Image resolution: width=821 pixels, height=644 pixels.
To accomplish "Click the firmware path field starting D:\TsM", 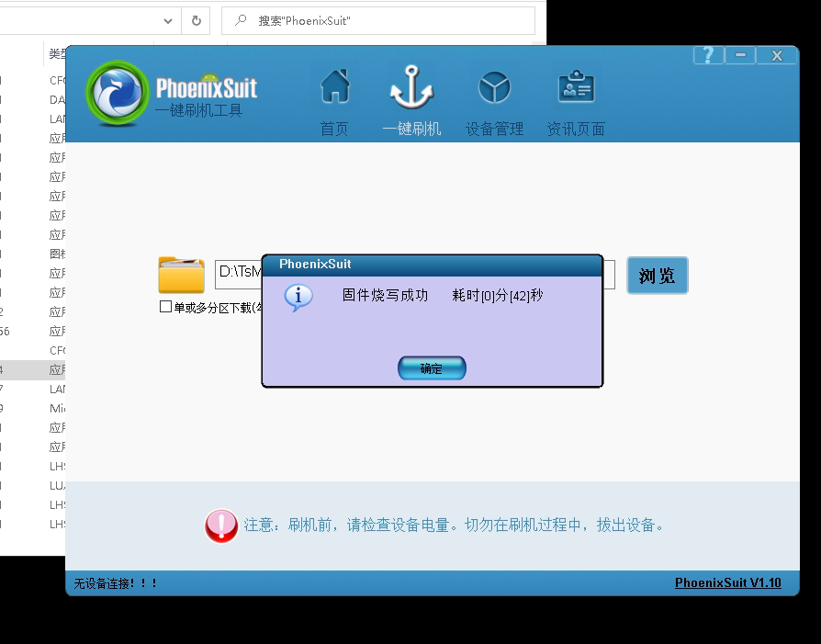I will click(239, 274).
